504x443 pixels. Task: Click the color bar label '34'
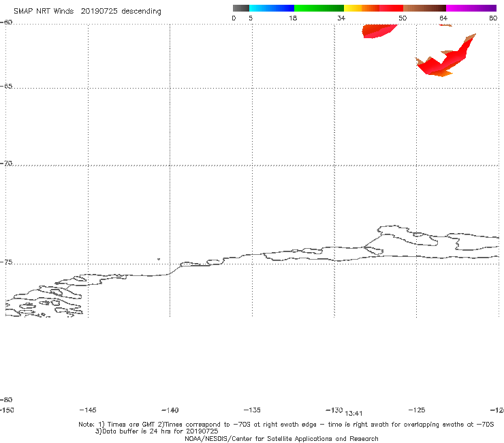[341, 18]
